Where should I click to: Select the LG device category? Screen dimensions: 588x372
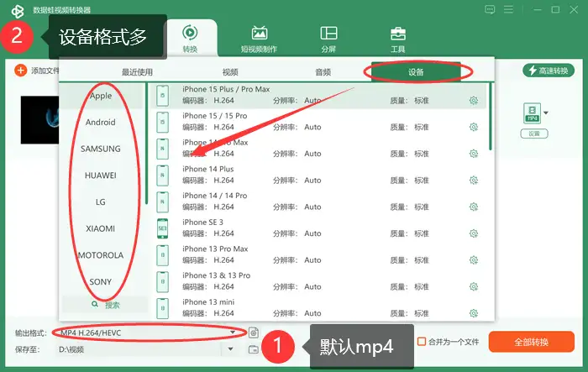point(101,202)
